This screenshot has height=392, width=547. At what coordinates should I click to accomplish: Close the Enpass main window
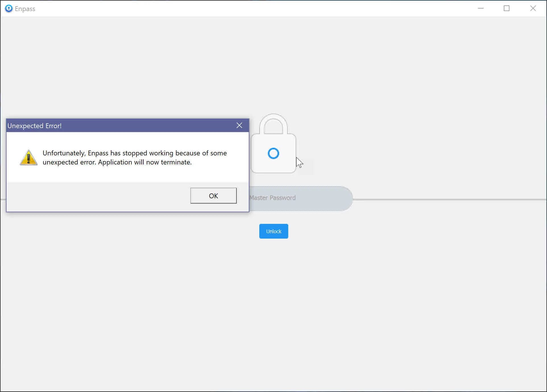(533, 8)
